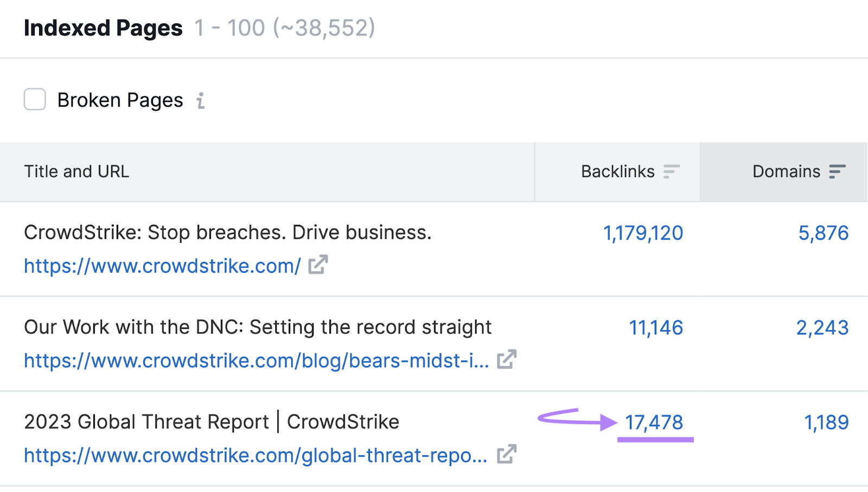The image size is (868, 492).
Task: Click the info icon beside Broken Pages
Action: [x=201, y=100]
